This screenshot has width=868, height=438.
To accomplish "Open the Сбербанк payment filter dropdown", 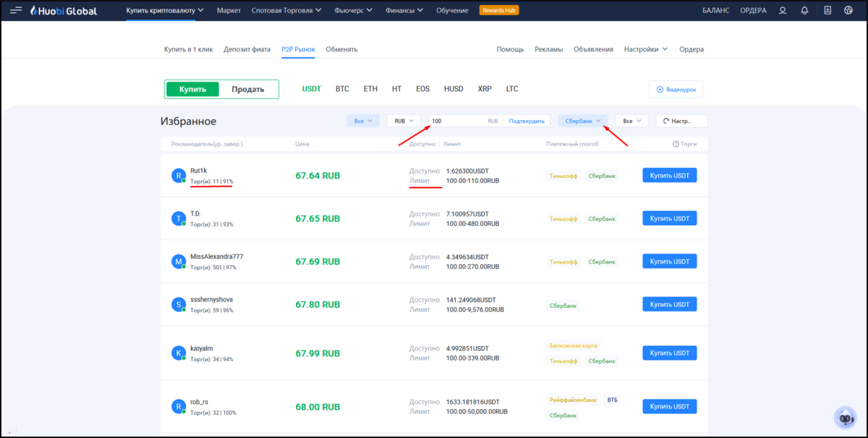I will (583, 121).
